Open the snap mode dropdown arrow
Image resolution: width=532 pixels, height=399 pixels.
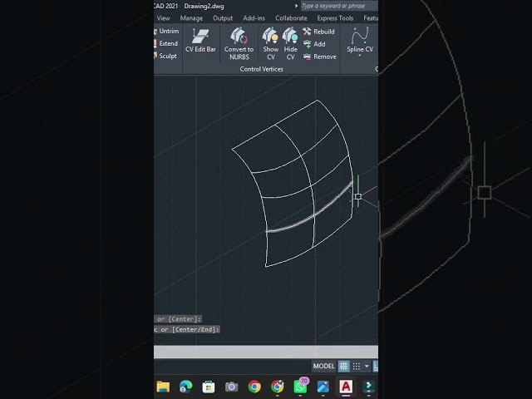[367, 366]
